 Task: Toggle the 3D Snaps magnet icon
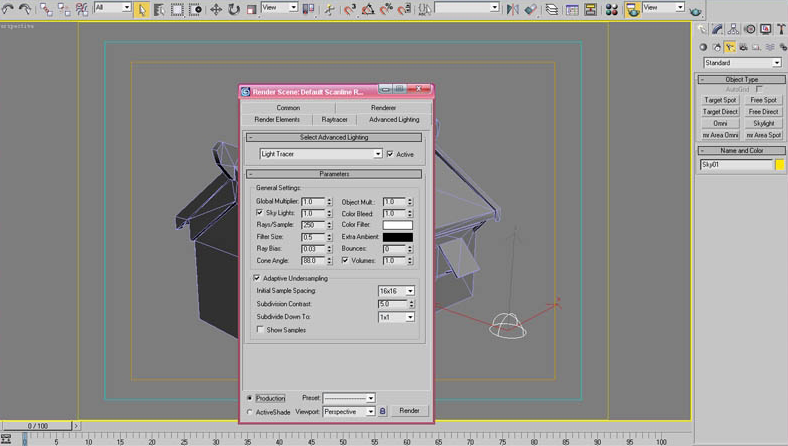(350, 9)
